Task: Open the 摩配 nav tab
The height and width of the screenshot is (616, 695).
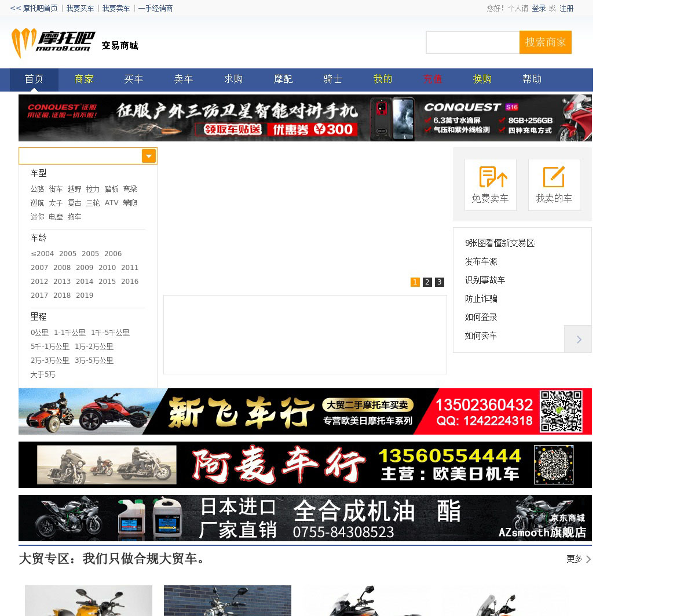Action: 283,79
